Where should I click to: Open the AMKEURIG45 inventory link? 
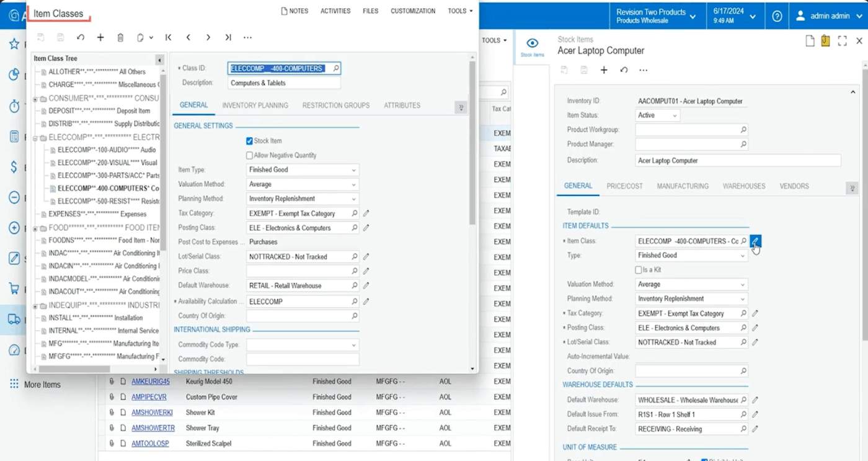click(x=151, y=382)
